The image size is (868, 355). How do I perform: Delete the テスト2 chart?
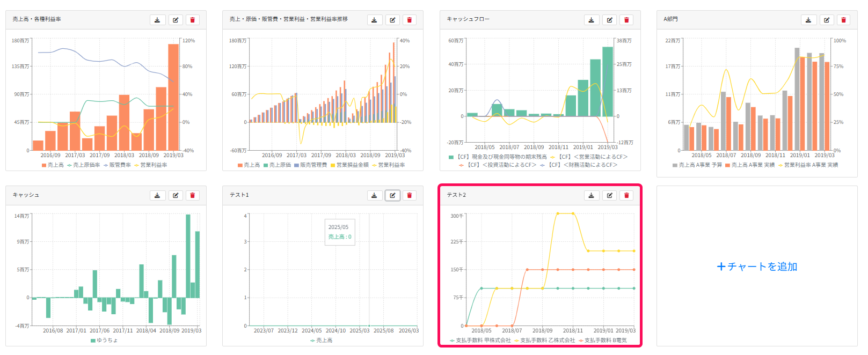[x=626, y=195]
